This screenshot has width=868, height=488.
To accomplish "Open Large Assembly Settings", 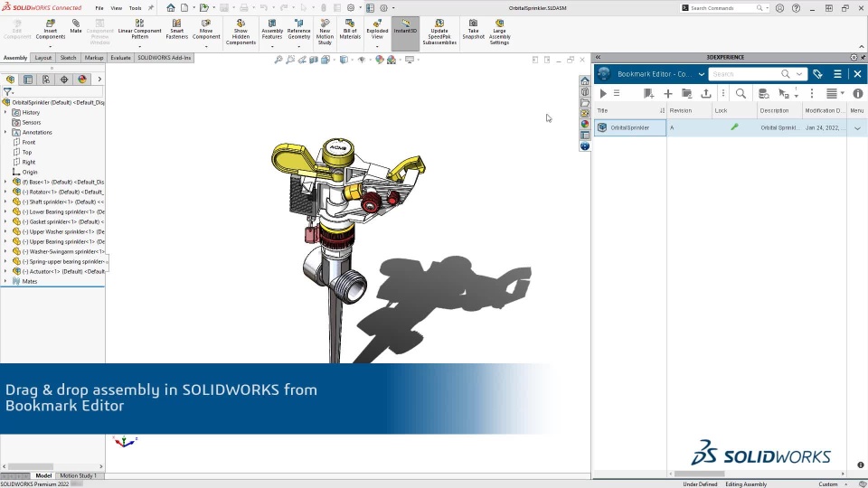I will 499,32.
